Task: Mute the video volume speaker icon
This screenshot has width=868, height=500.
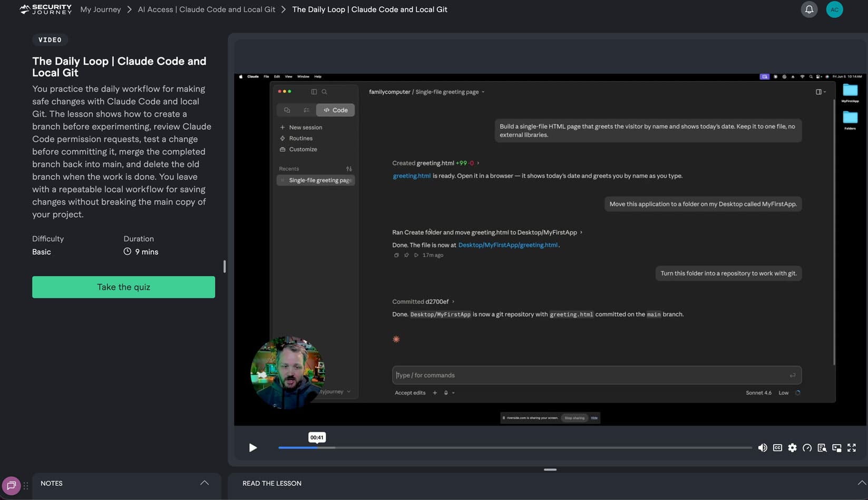Action: point(763,448)
